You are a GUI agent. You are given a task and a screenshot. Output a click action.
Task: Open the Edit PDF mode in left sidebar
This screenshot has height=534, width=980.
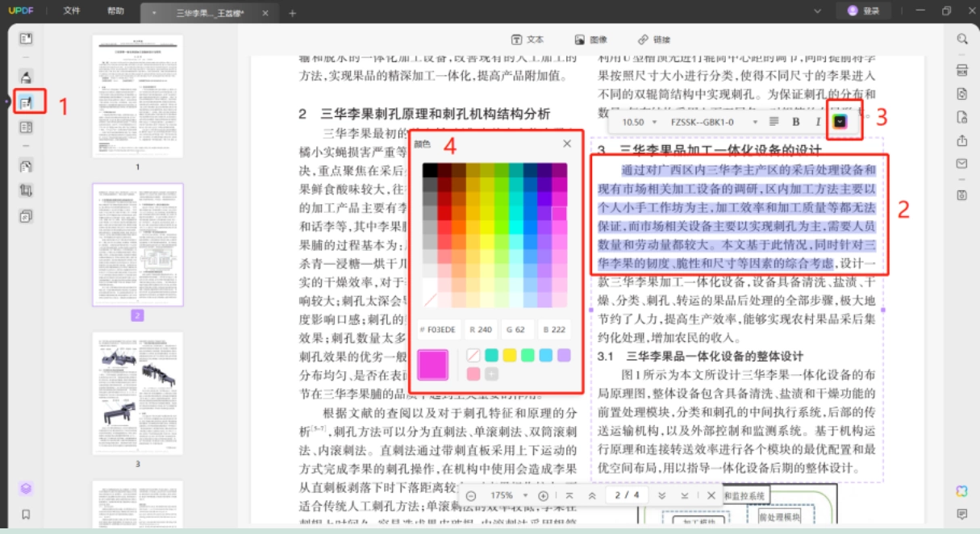[x=27, y=102]
